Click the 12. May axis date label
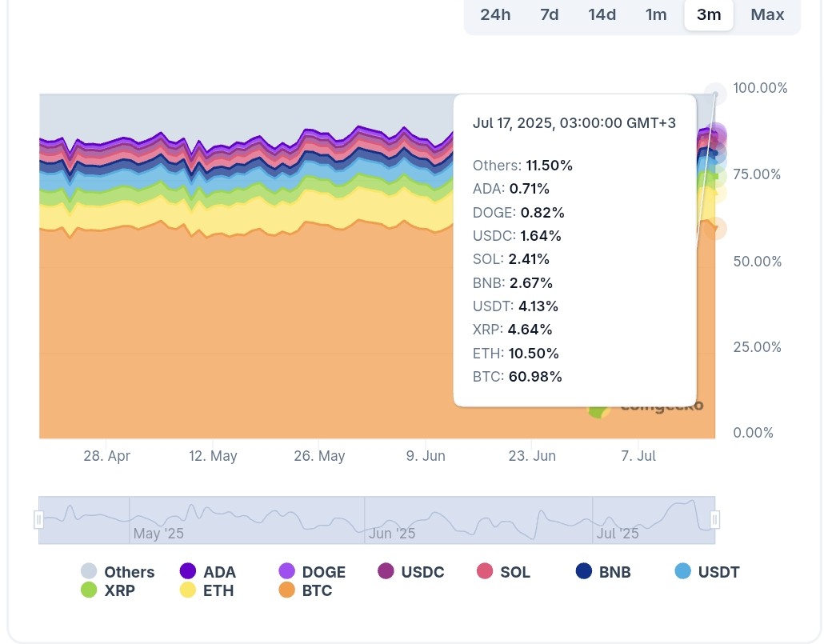The width and height of the screenshot is (824, 644). coord(213,456)
